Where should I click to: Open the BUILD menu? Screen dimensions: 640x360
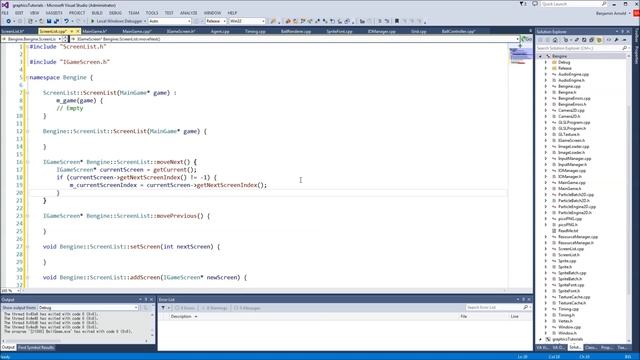97,13
